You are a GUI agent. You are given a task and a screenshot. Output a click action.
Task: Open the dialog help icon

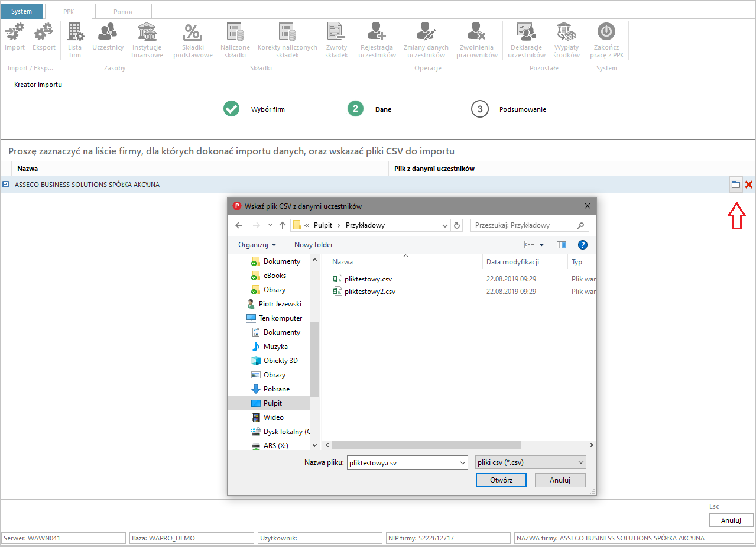pos(582,245)
